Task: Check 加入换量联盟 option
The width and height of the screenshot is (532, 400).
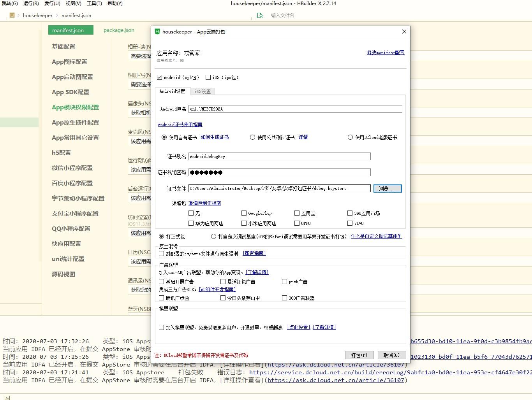Action: point(161,328)
